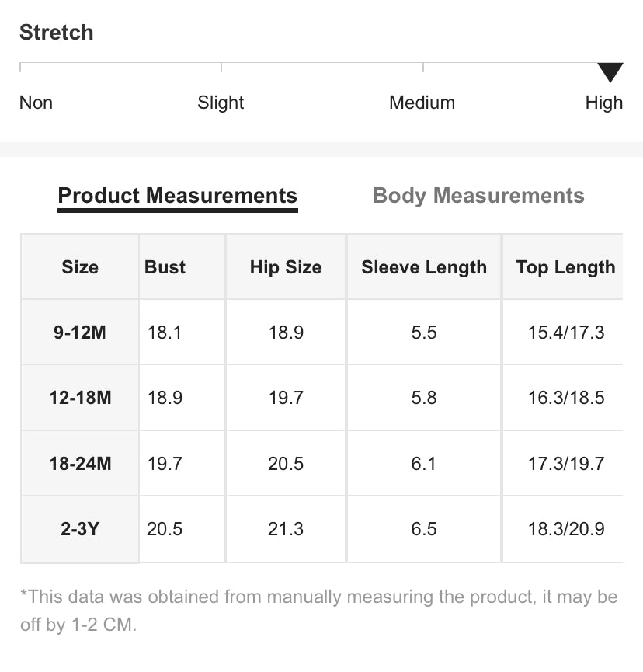Screen dimensions: 643x672
Task: Click the Medium stretch label
Action: click(422, 103)
